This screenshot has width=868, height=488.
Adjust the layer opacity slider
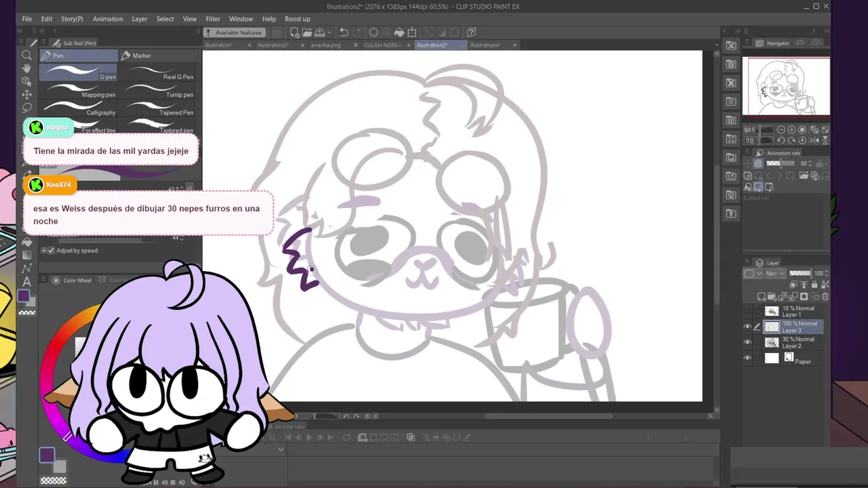click(801, 273)
